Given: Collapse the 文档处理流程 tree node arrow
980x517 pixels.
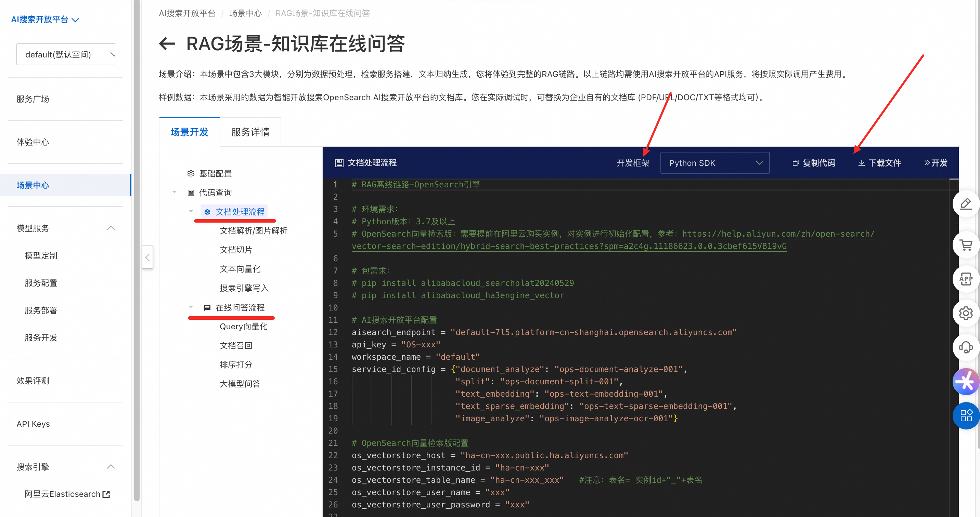Looking at the screenshot, I should (x=191, y=211).
